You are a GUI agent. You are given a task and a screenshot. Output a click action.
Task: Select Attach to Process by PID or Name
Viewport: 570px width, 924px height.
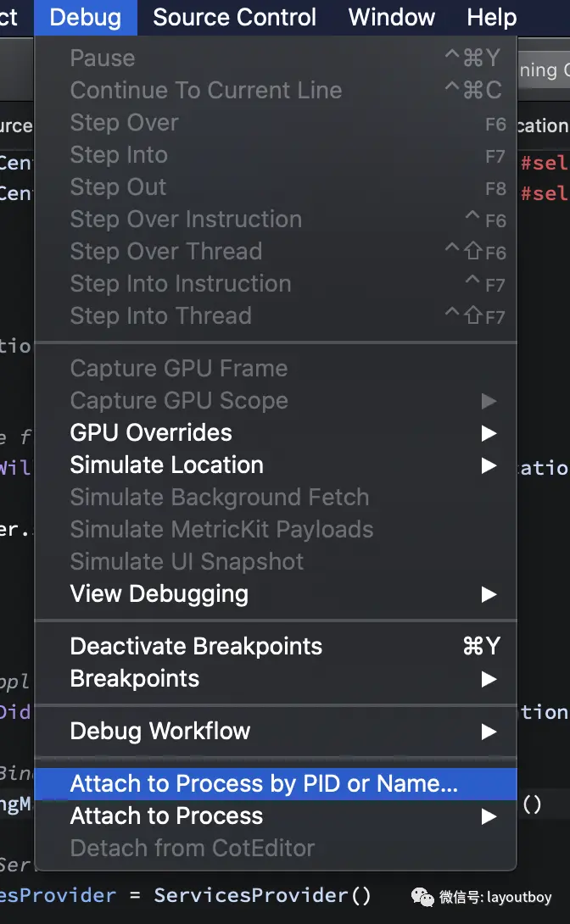[x=263, y=784]
